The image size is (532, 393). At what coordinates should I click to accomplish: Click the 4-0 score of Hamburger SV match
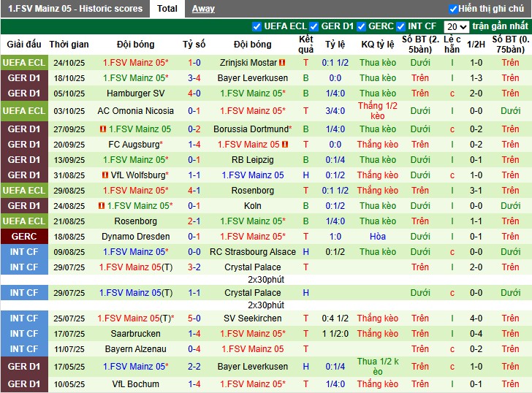click(194, 94)
